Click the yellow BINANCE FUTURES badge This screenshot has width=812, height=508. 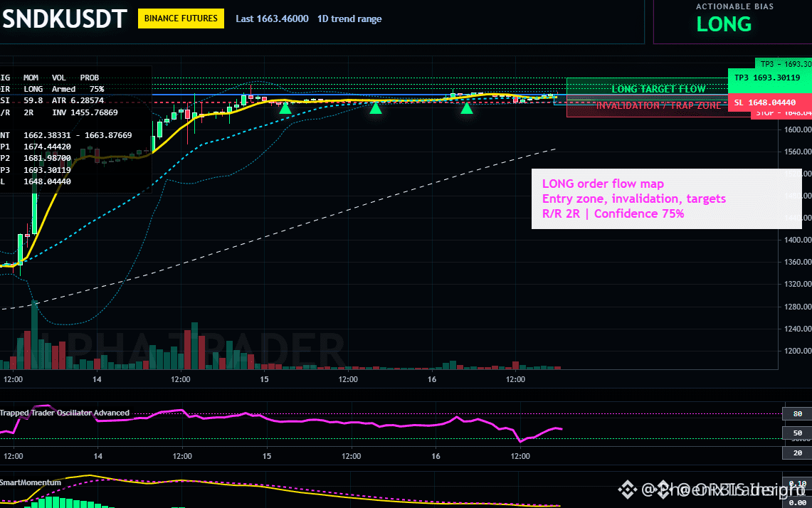point(181,18)
